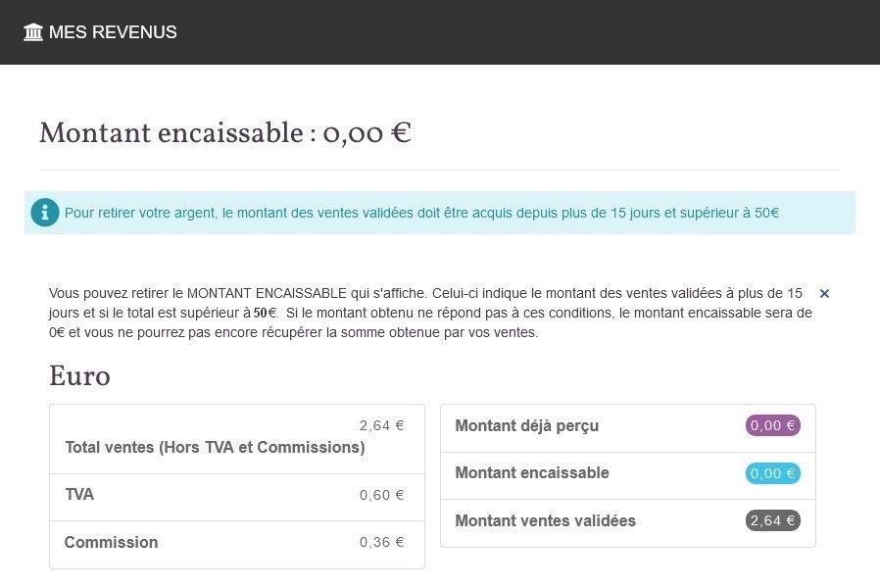The width and height of the screenshot is (880, 588).
Task: Click the Euro section heading
Action: coord(79,377)
